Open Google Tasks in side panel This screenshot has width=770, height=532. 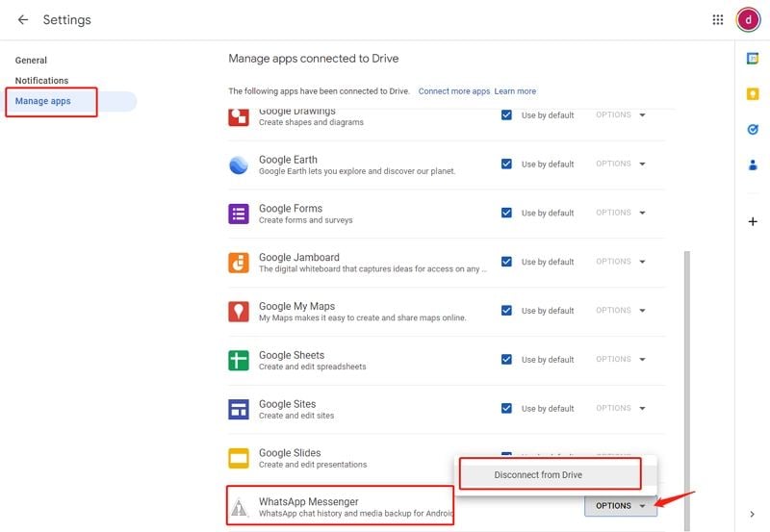click(x=753, y=129)
